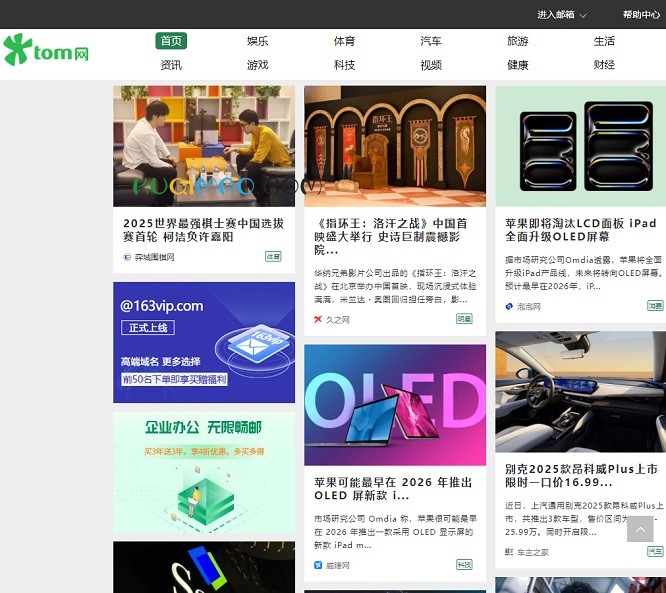Open the 旅游 section
This screenshot has height=593, width=666.
click(x=517, y=41)
